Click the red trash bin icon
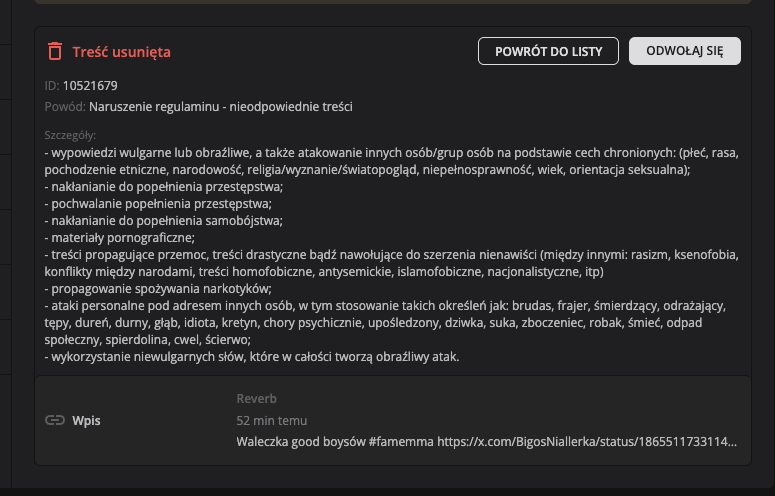Screen dimensions: 775x496 pyautogui.click(x=55, y=51)
